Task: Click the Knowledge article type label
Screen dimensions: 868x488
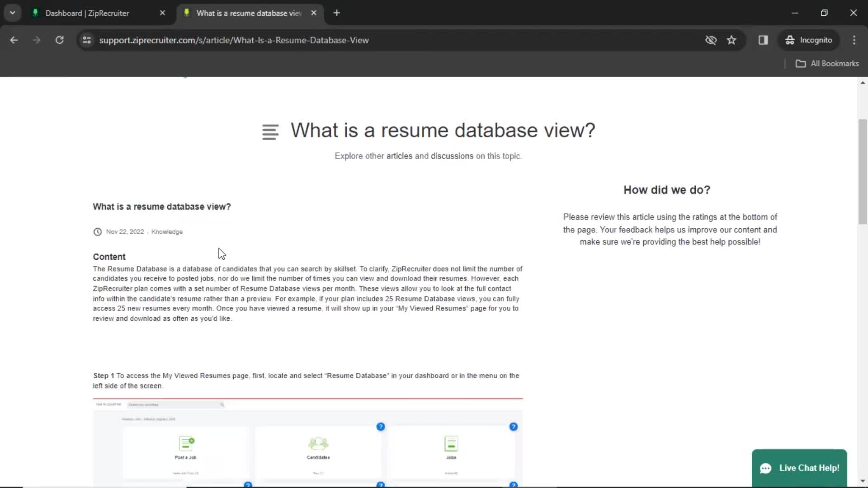Action: (x=167, y=232)
